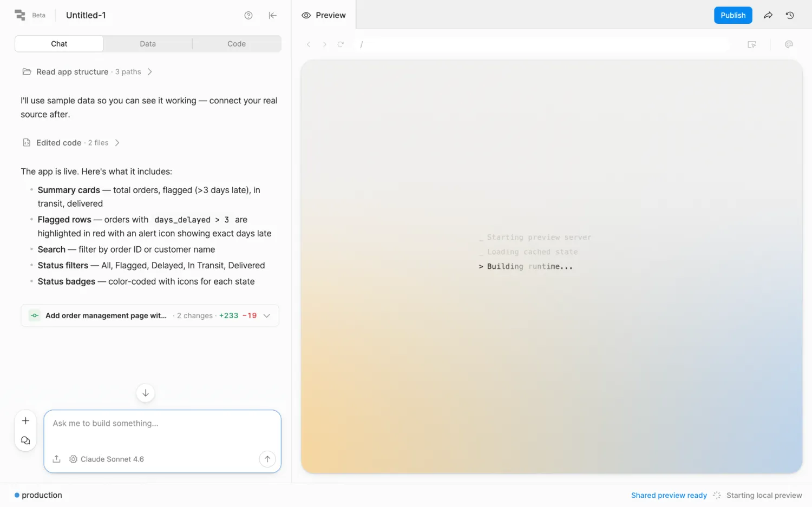
Task: Click the +233 additions count
Action: [228, 315]
